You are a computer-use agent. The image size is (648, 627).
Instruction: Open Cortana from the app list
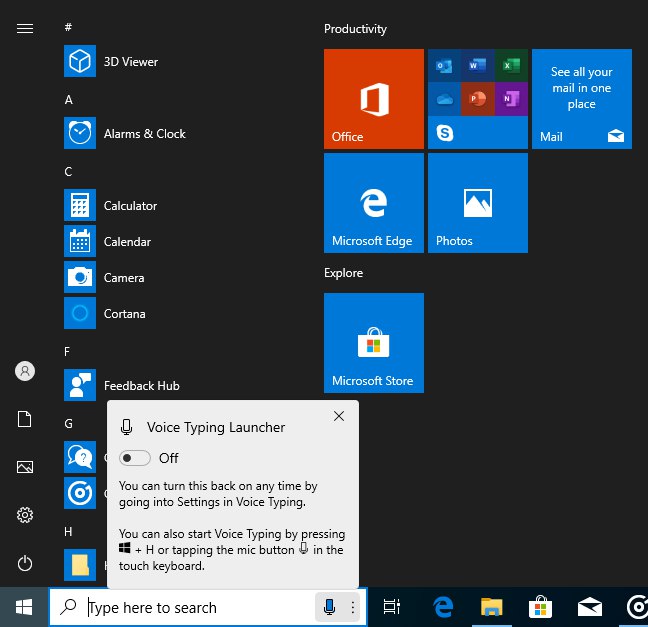(x=105, y=313)
